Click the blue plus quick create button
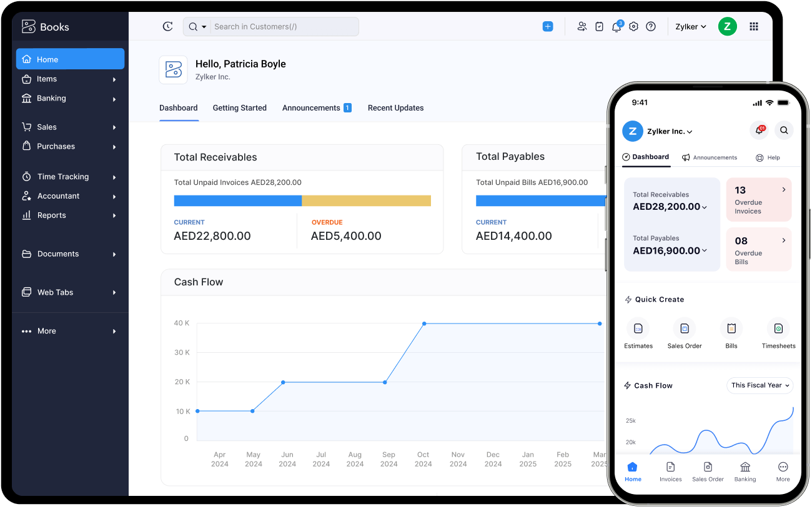The image size is (812, 509). click(548, 26)
